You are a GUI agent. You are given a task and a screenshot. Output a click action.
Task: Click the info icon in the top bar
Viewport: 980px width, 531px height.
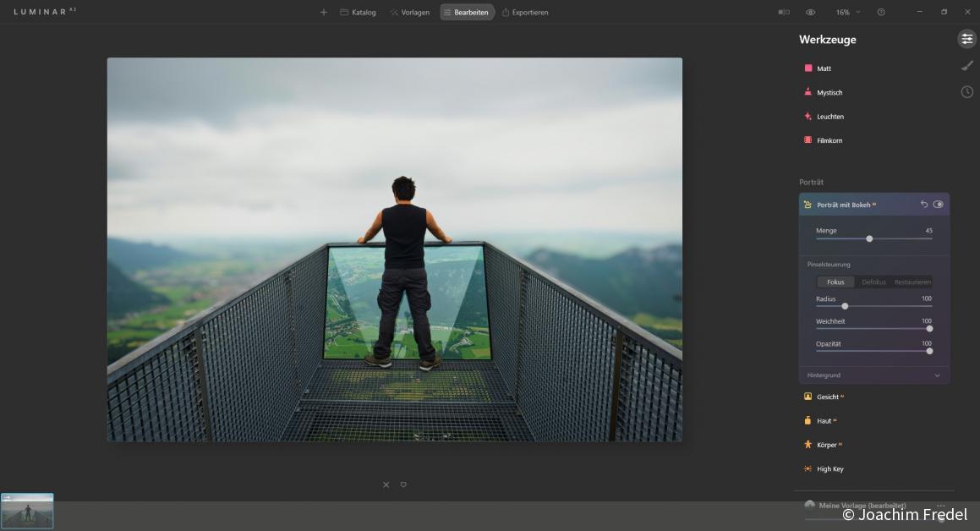click(880, 13)
